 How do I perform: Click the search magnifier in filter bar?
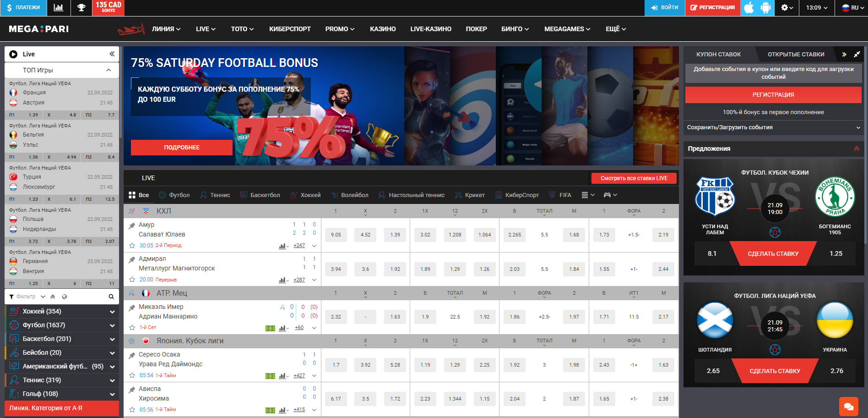point(111,297)
